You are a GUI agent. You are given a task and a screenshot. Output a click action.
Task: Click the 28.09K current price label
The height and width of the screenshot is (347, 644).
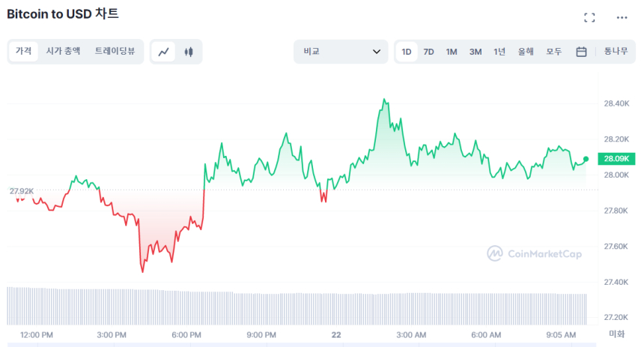click(618, 159)
